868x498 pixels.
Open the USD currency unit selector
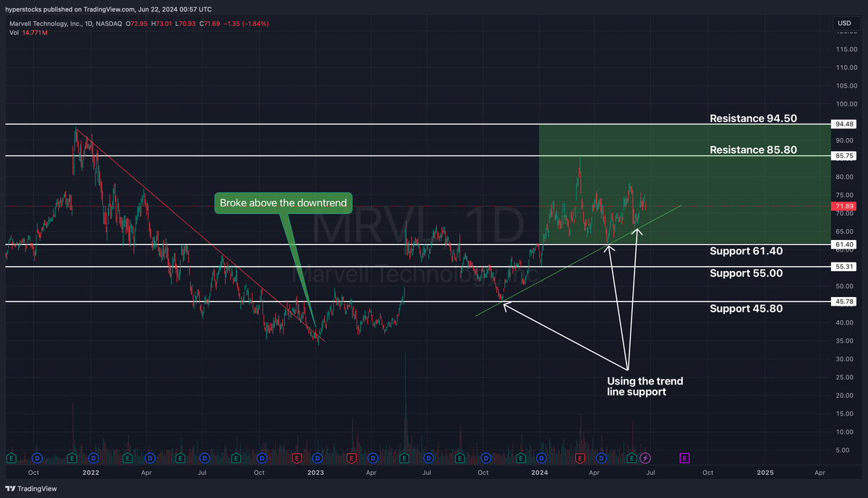pyautogui.click(x=843, y=23)
